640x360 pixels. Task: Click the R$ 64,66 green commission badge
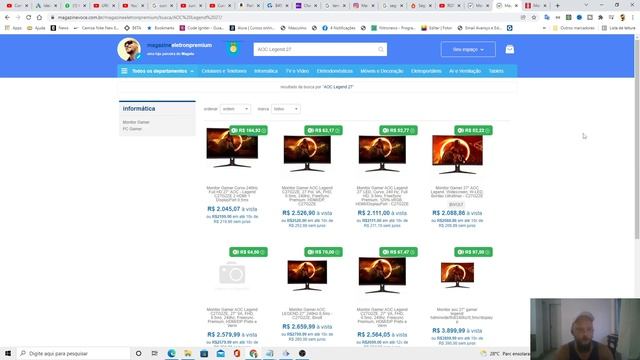coord(248,252)
